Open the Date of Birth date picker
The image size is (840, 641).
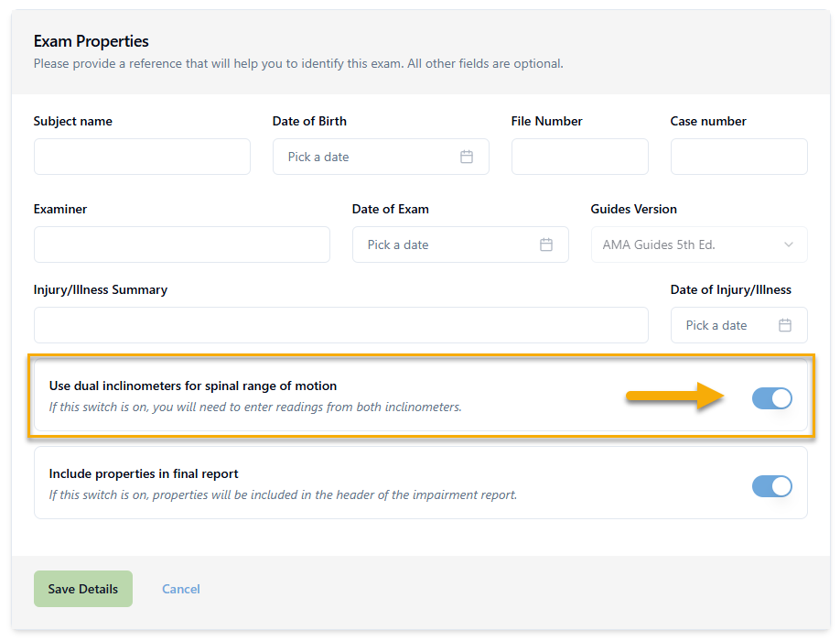pos(366,157)
